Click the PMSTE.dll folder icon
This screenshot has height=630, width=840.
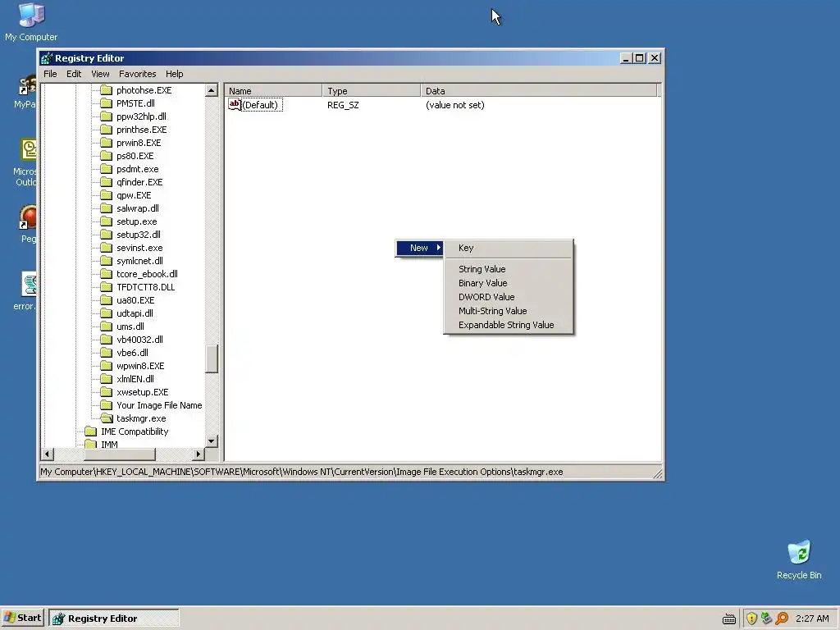click(107, 103)
